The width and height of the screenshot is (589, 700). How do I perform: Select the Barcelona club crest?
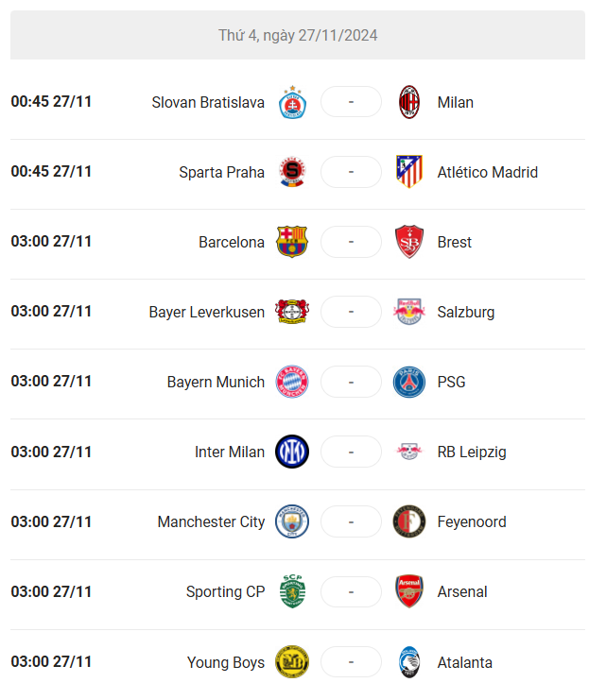pyautogui.click(x=292, y=242)
